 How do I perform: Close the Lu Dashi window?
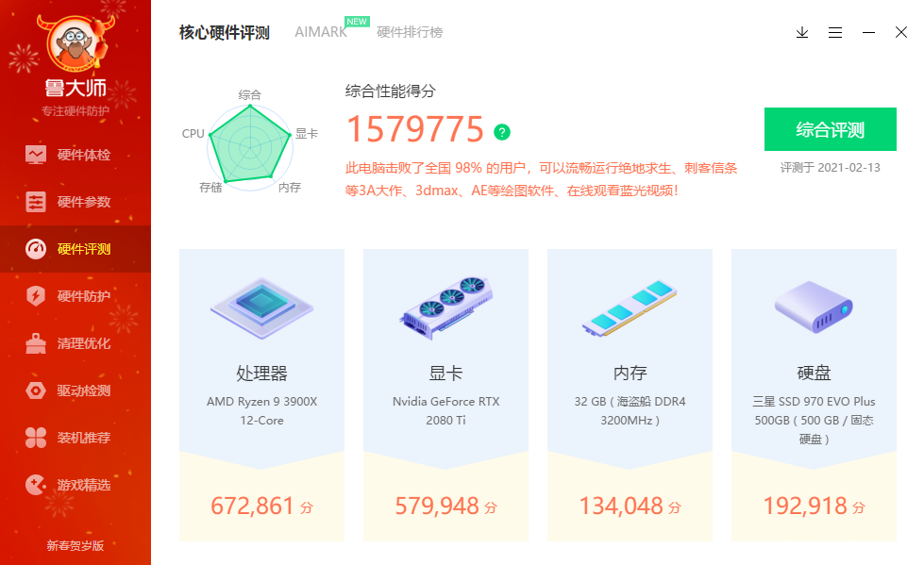(x=901, y=32)
